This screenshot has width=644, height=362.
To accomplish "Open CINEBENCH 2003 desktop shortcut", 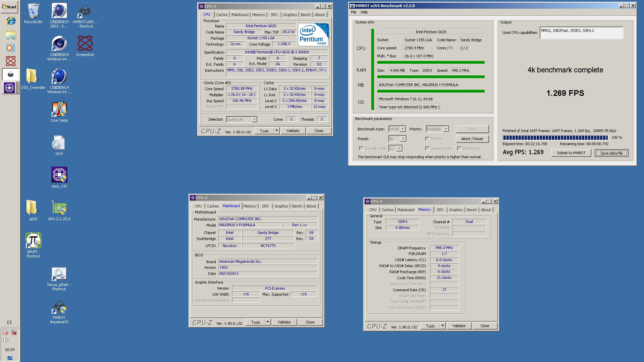I will (59, 15).
